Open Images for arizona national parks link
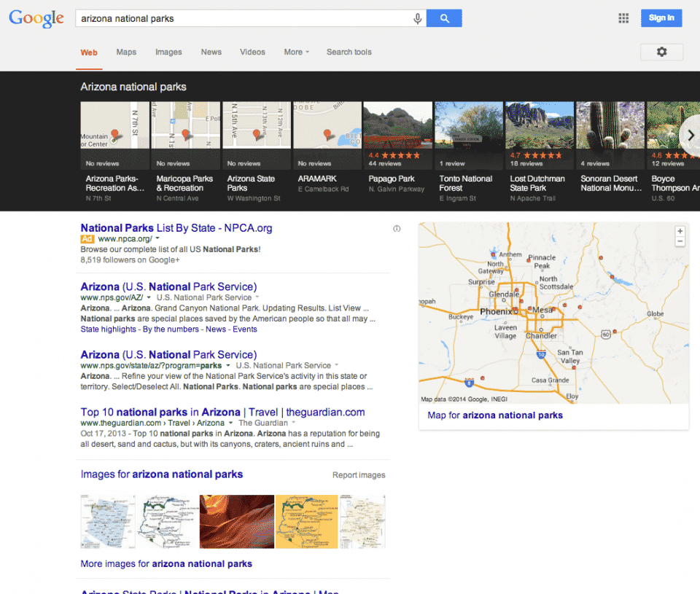The width and height of the screenshot is (700, 594). pyautogui.click(x=162, y=474)
